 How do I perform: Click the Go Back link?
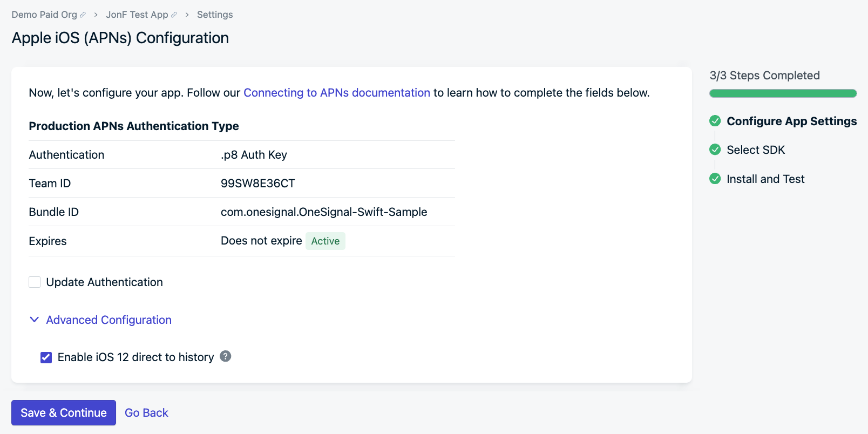pyautogui.click(x=146, y=412)
